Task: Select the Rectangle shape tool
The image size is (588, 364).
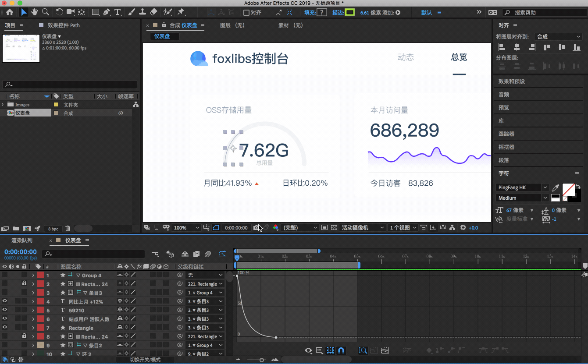Action: coord(95,12)
